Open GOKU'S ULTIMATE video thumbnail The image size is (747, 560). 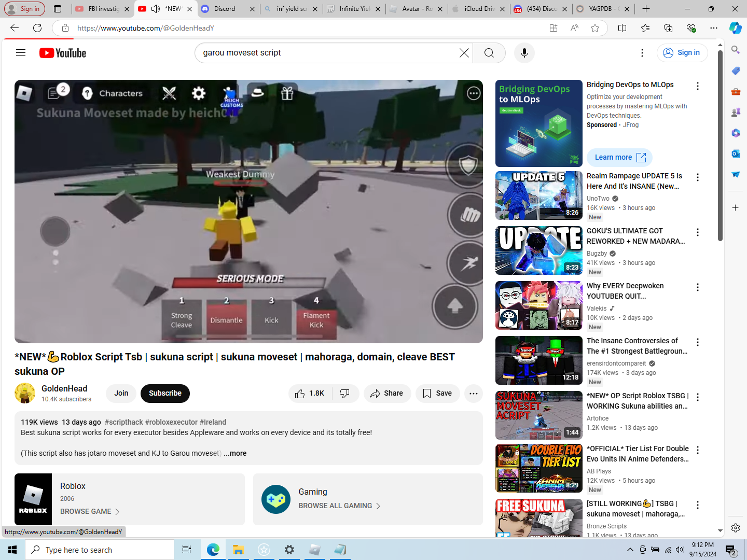tap(539, 250)
